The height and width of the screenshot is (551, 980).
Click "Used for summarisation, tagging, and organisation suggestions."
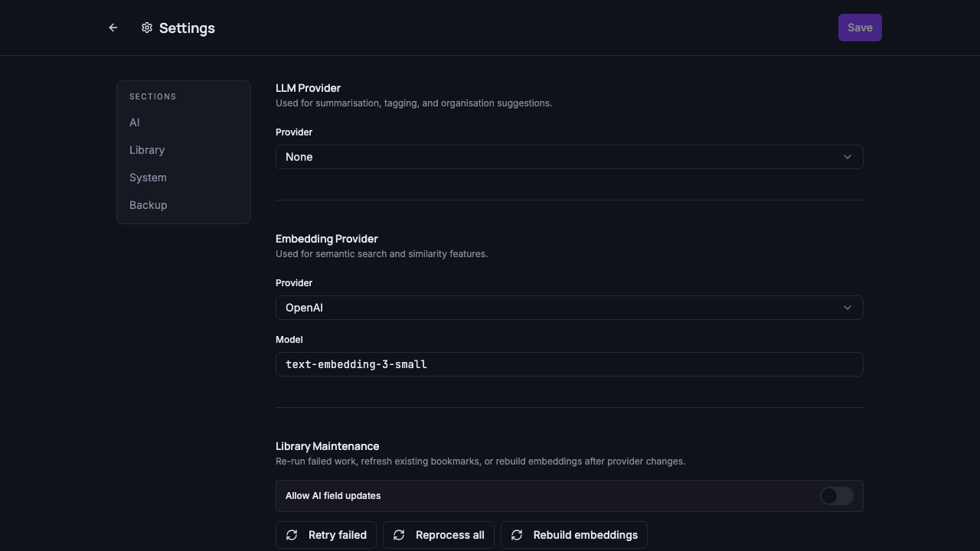tap(413, 103)
